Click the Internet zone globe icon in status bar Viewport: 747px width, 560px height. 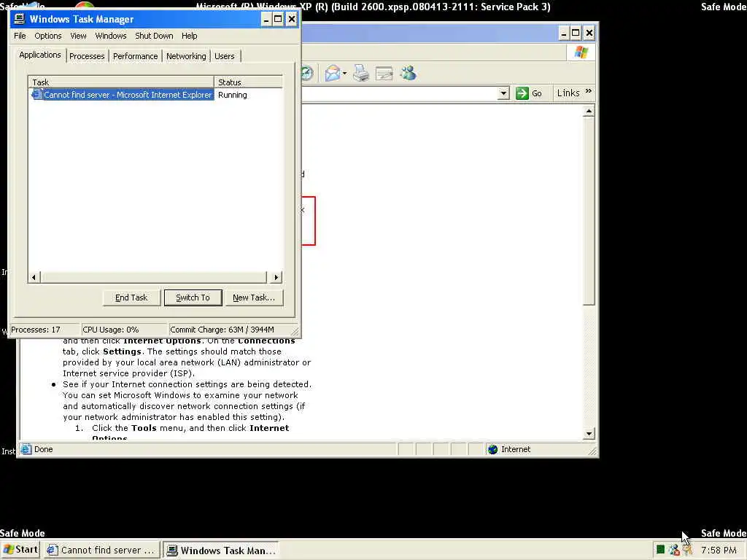[492, 449]
